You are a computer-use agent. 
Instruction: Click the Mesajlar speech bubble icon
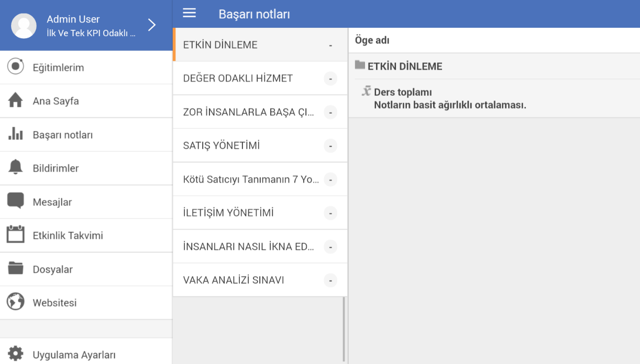[16, 201]
